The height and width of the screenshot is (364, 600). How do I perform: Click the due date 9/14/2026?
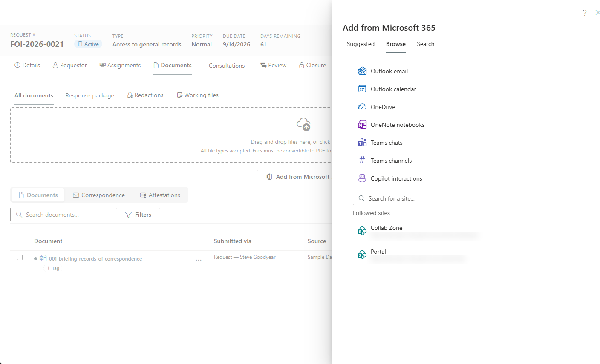coord(237,44)
